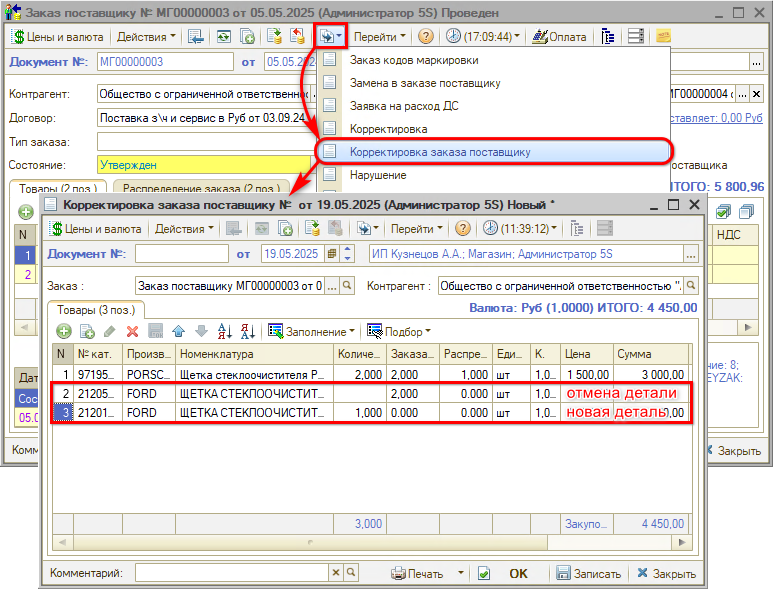Click the magnifier icon beside the Заказ field
The height and width of the screenshot is (589, 773).
click(x=348, y=286)
